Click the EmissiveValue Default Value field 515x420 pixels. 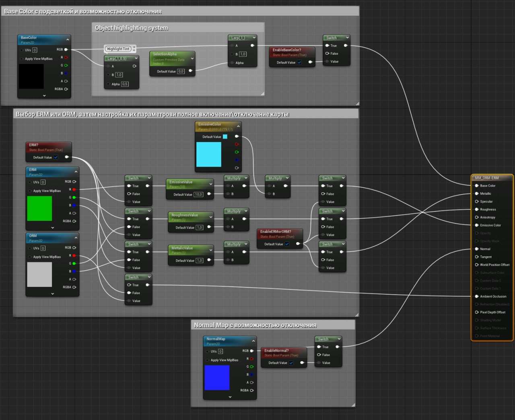click(198, 195)
